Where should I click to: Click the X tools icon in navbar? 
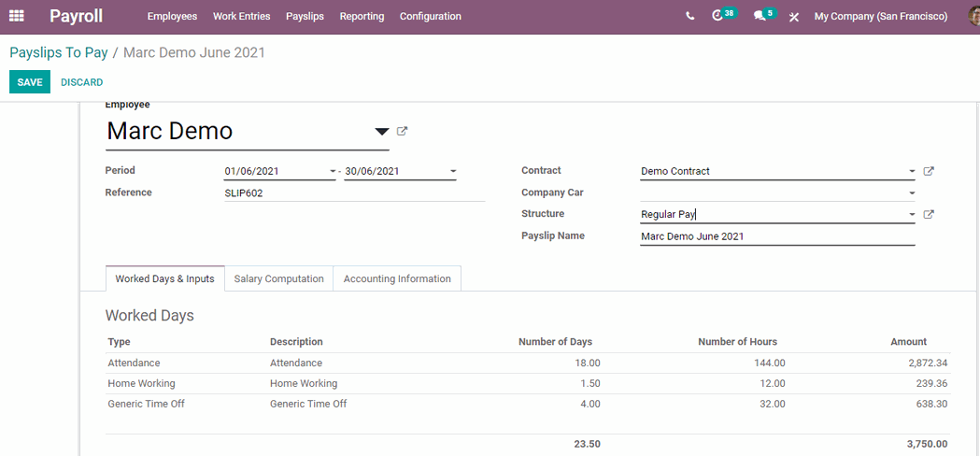[794, 17]
